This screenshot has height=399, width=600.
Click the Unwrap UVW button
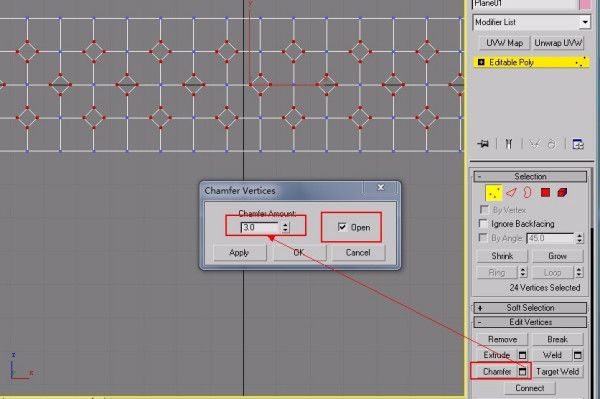(x=558, y=43)
